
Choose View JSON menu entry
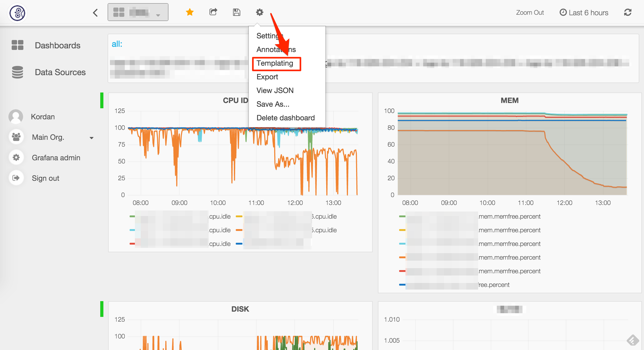coord(275,90)
